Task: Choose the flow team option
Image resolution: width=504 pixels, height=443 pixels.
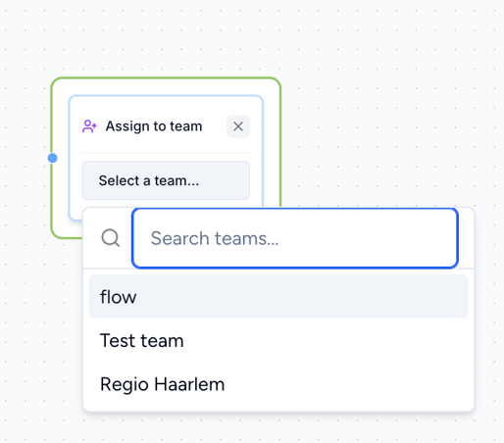Action: (278, 297)
